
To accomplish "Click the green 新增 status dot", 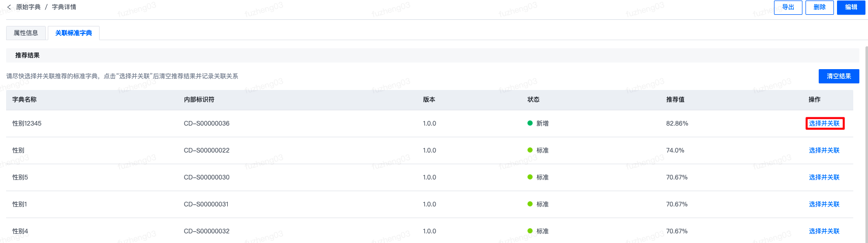I will (x=530, y=123).
